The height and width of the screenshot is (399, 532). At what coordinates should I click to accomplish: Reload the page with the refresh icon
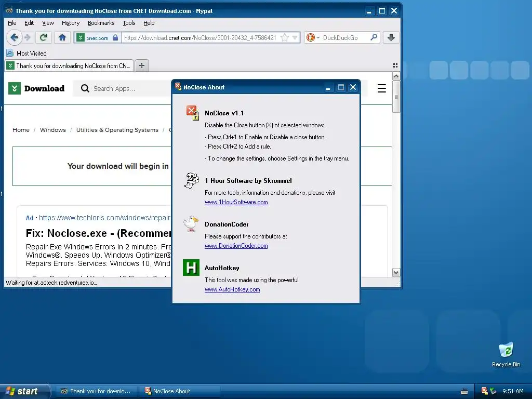(x=43, y=37)
